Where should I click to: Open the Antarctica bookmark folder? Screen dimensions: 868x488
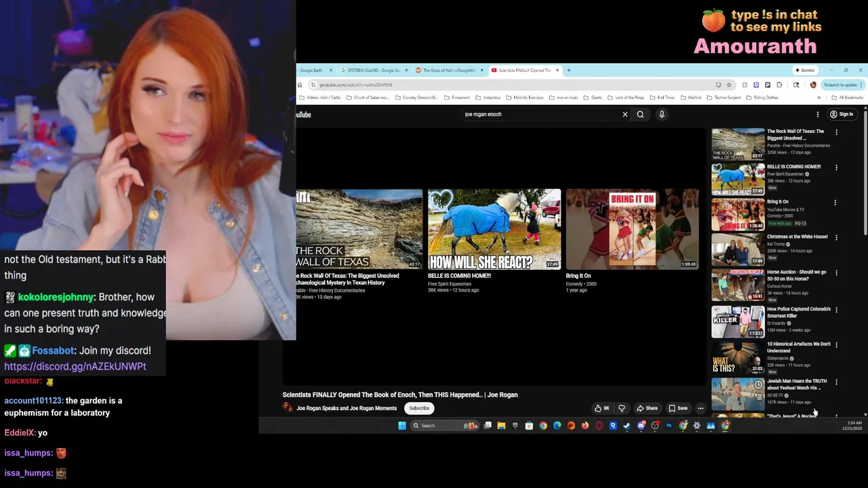click(488, 98)
